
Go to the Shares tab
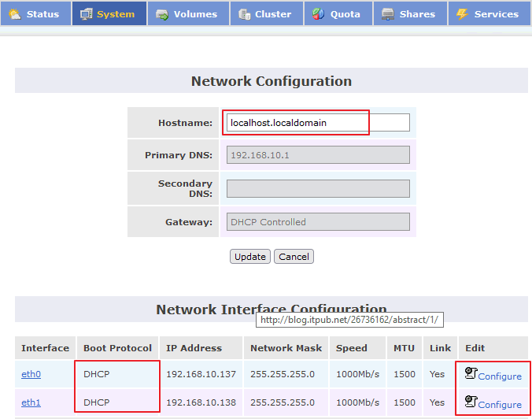[x=410, y=13]
